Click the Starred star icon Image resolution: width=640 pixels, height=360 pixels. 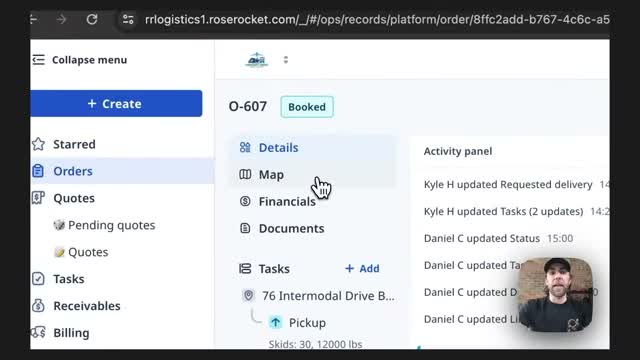click(38, 144)
